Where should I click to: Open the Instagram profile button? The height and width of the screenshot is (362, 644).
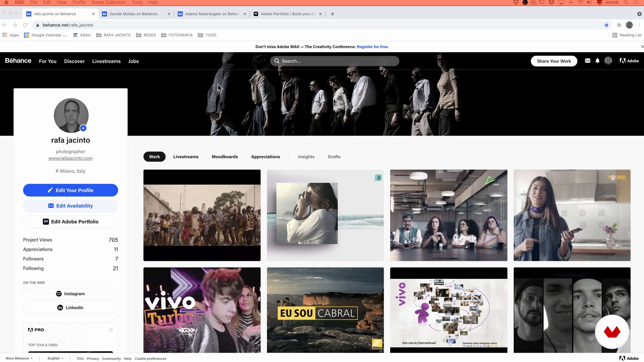pos(70,294)
